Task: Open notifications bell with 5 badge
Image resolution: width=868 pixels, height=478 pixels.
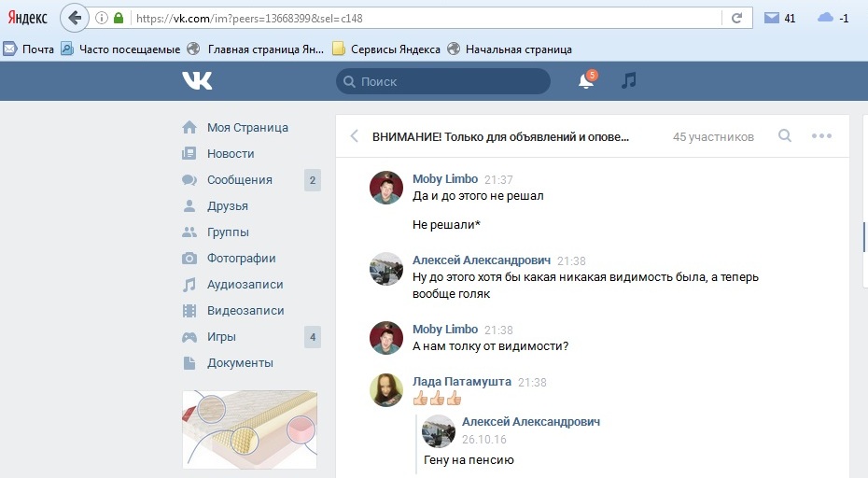Action: coord(587,80)
